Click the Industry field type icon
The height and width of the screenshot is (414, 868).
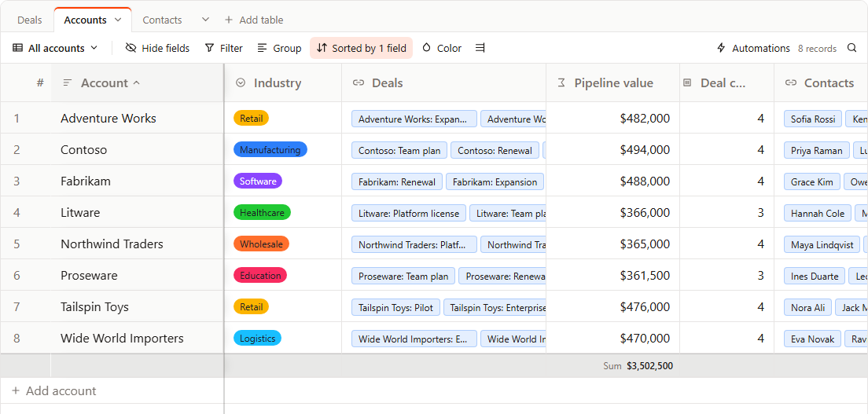click(x=241, y=82)
